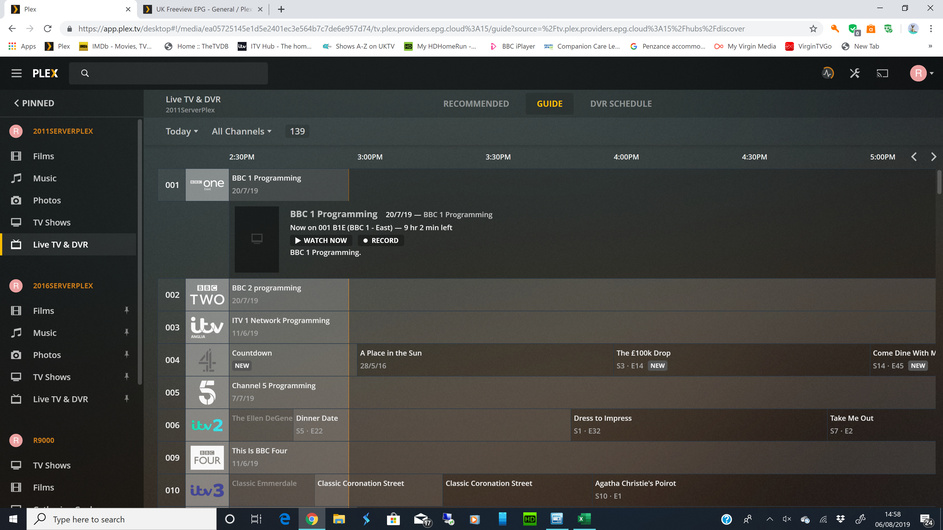Unpin Photos under 2016SERVERPLEX
This screenshot has width=943, height=530.
point(126,355)
